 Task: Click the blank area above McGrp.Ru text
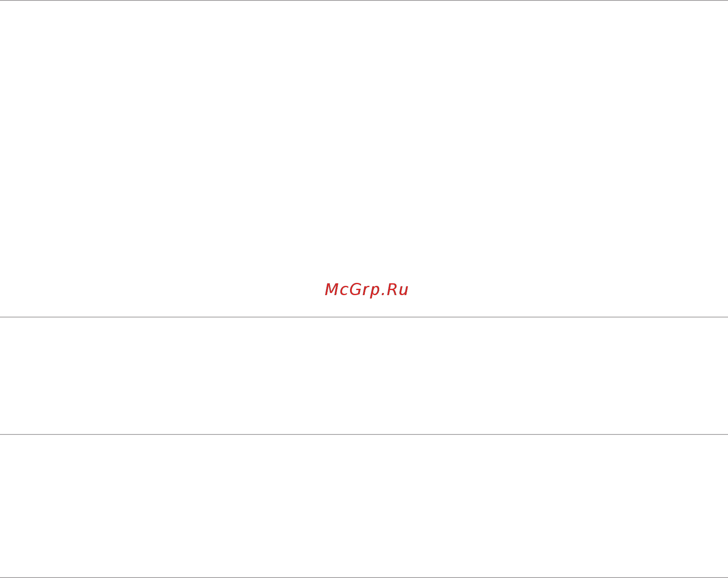[364, 139]
